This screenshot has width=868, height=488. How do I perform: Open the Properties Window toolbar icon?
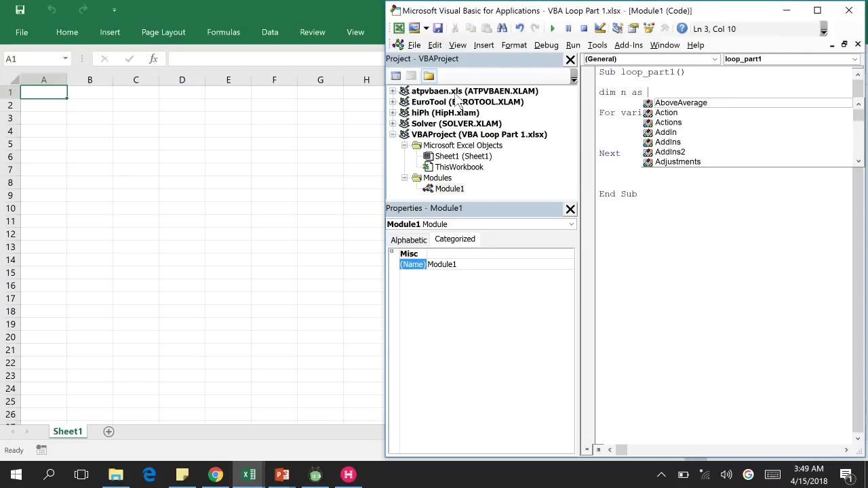click(633, 28)
